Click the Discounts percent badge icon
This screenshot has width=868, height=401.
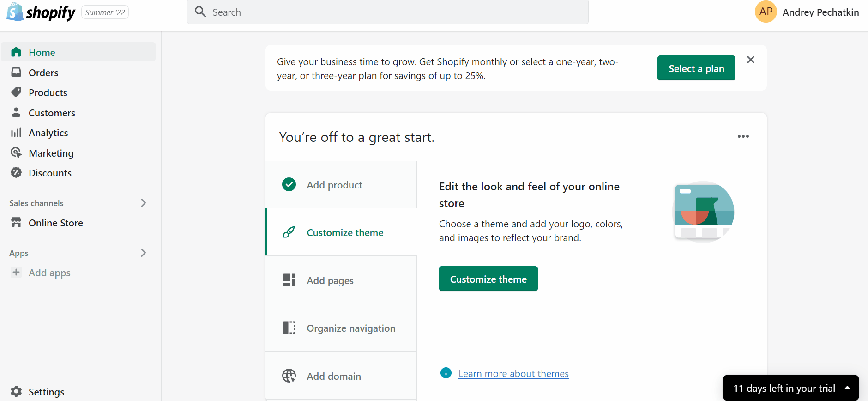16,172
